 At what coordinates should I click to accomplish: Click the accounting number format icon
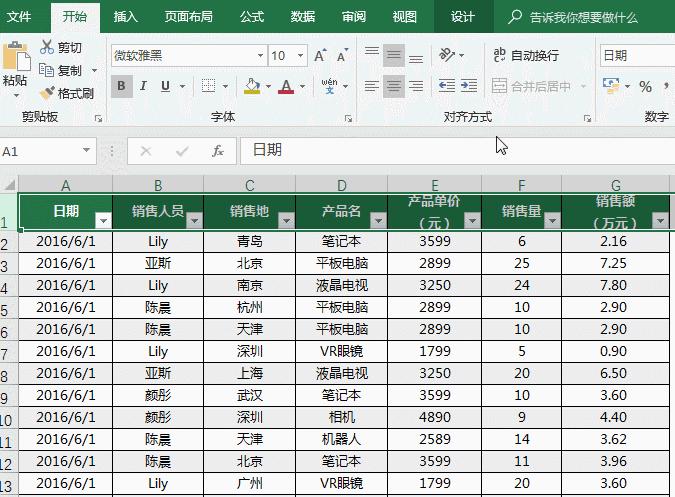click(611, 86)
